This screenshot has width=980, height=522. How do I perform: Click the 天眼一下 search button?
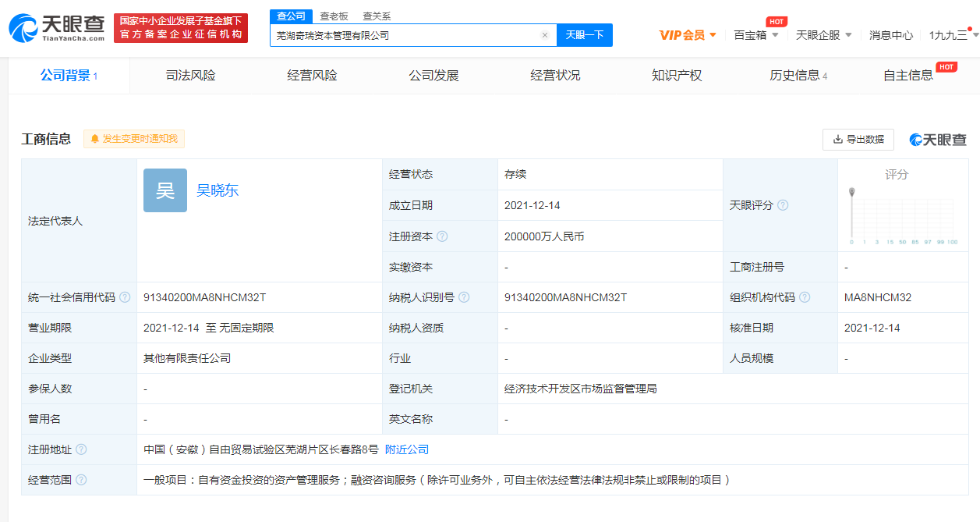pyautogui.click(x=584, y=35)
